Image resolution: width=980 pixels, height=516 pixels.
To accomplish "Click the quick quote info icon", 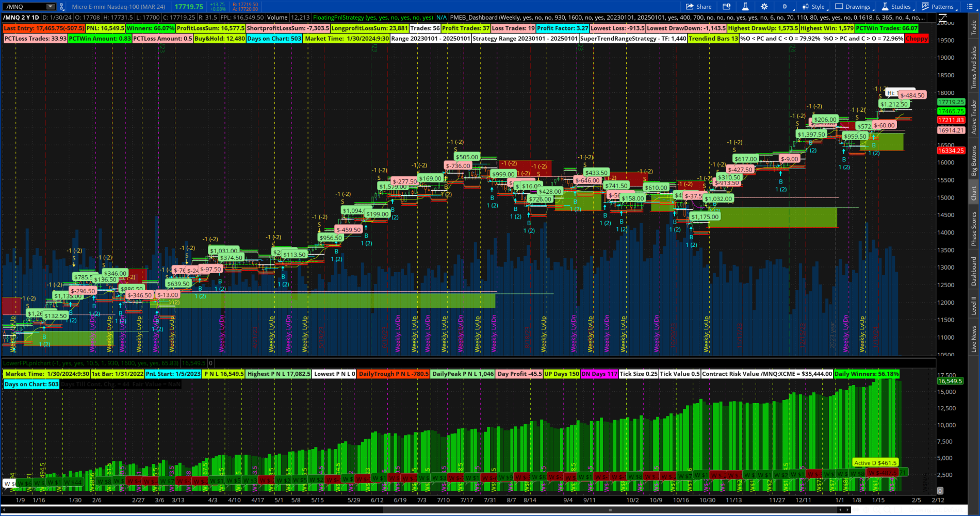I will (726, 7).
